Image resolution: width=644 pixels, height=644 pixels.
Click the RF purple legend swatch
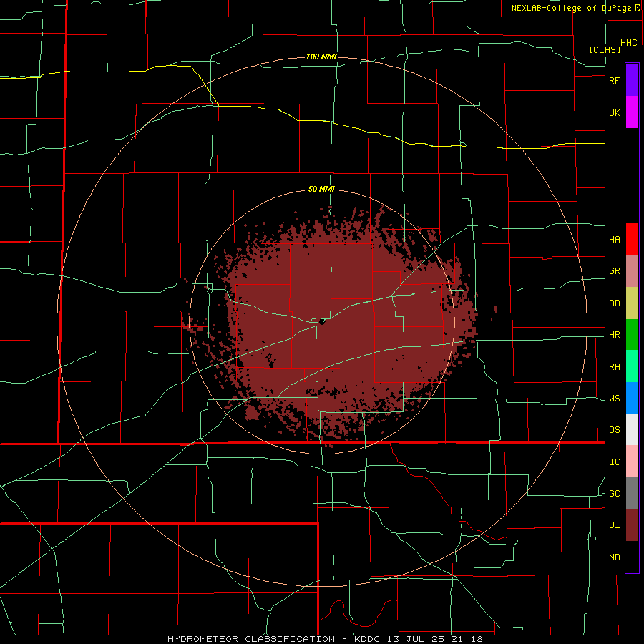click(x=632, y=79)
